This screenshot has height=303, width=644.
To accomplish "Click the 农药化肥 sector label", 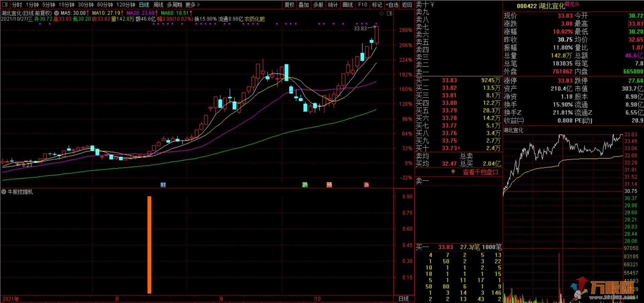I will tap(255, 19).
